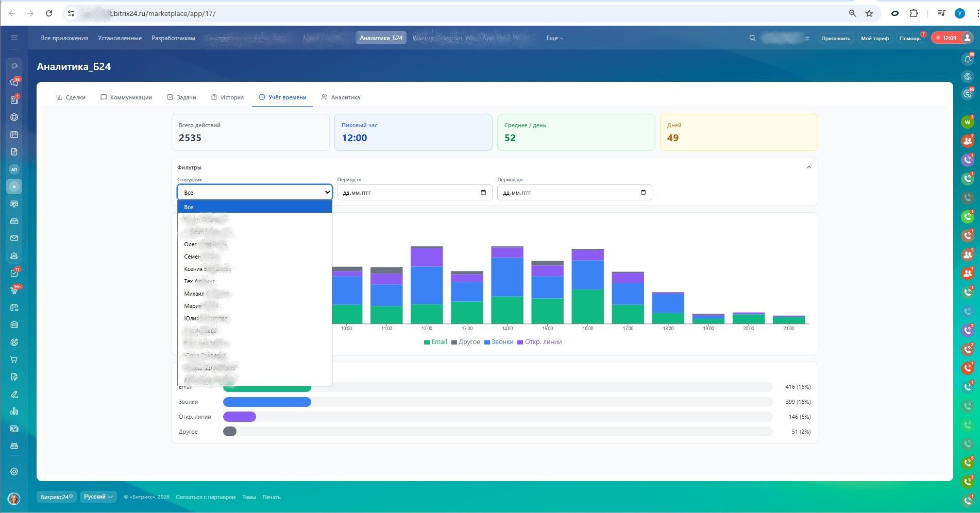Follow the Связаться с партнером link
980x513 pixels.
206,498
